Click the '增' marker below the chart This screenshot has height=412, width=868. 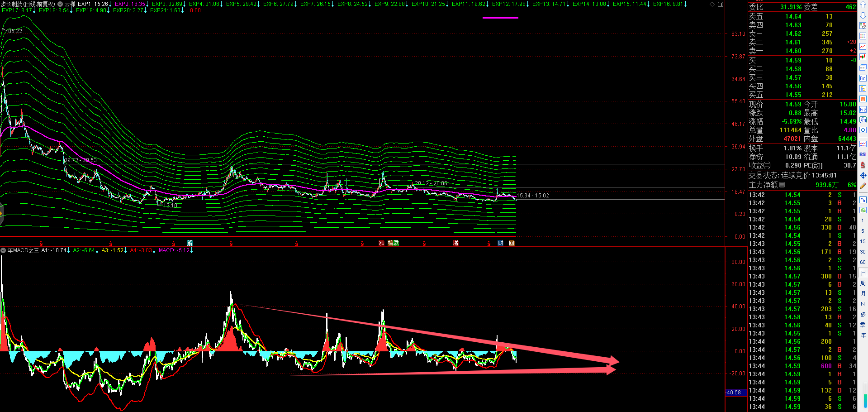[455, 243]
